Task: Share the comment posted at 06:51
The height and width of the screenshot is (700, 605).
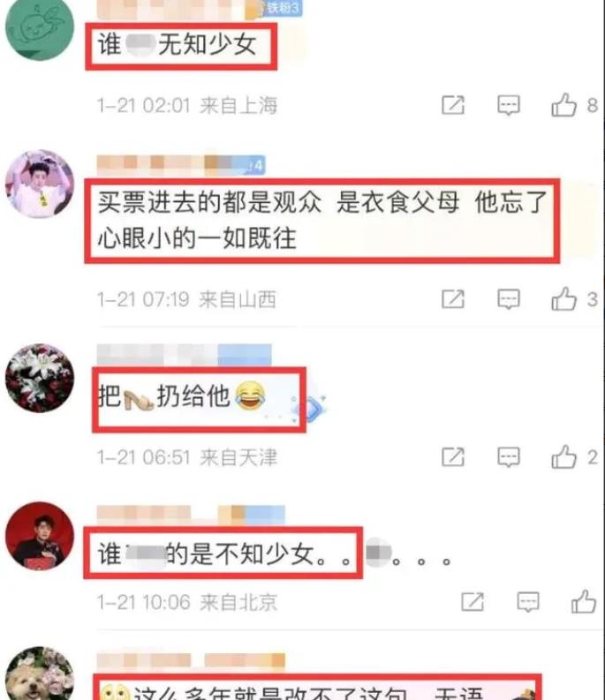Action: pos(453,457)
